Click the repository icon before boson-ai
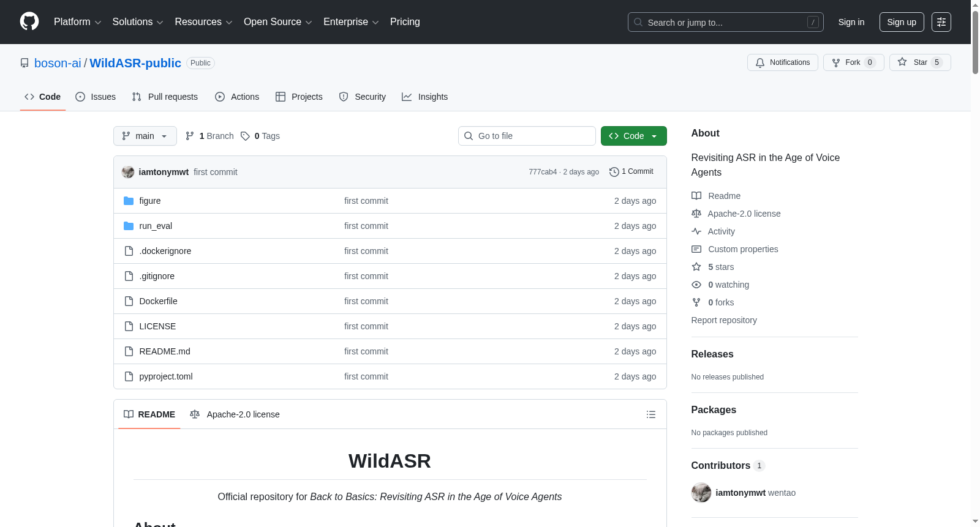 click(x=24, y=63)
